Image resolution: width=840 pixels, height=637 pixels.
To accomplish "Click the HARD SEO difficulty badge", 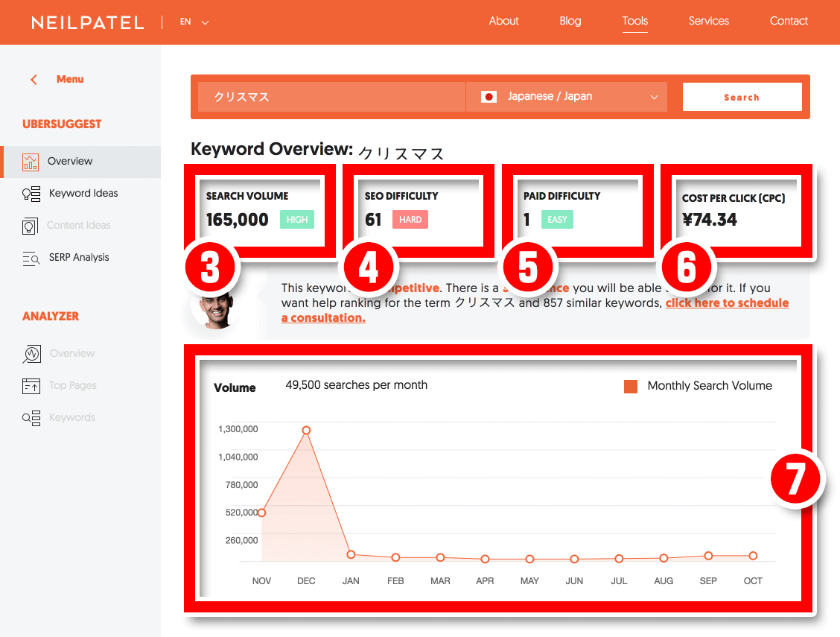I will tap(410, 220).
